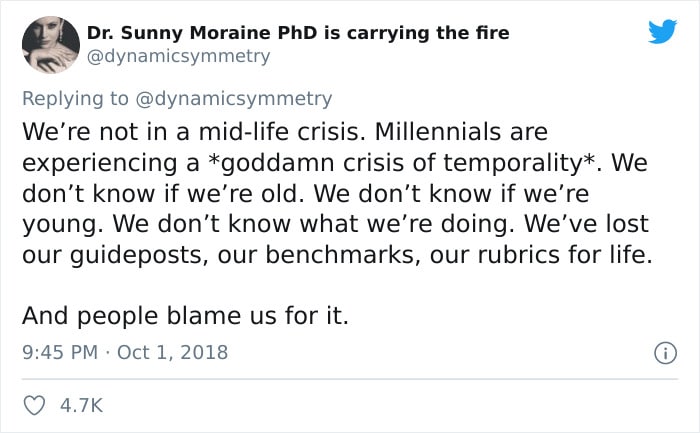Click the line "And people blame us for it."
This screenshot has width=700, height=433.
(x=185, y=316)
